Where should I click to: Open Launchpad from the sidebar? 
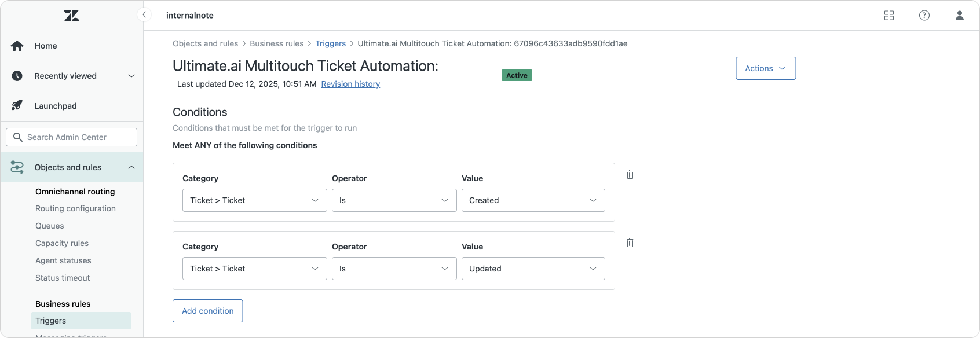(55, 106)
